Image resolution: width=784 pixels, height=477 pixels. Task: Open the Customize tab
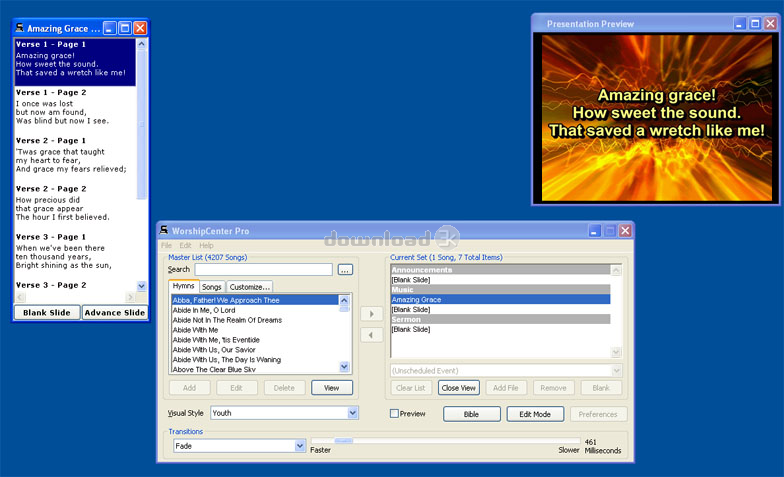pyautogui.click(x=250, y=287)
